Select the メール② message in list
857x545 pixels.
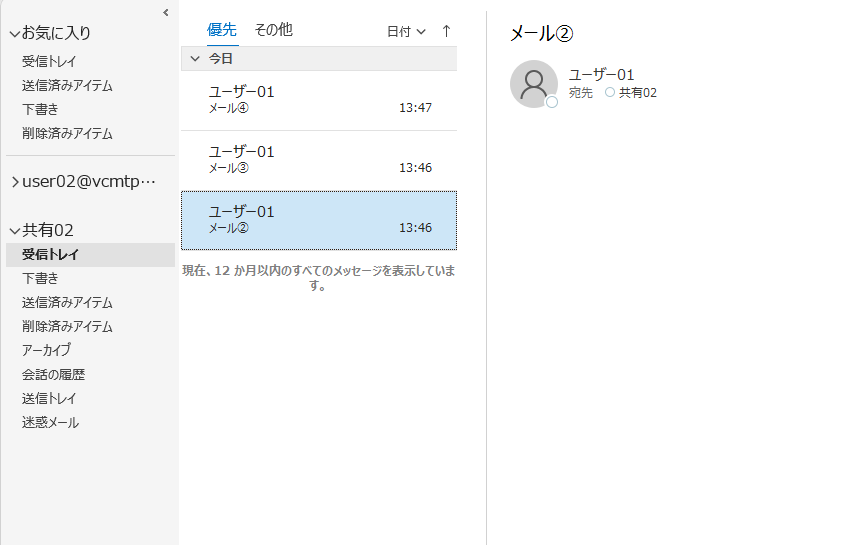point(319,221)
